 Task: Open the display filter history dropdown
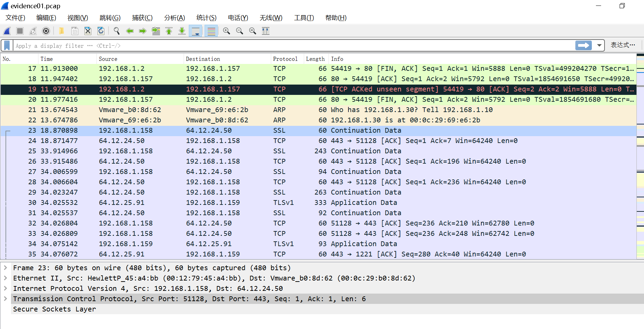tap(599, 45)
